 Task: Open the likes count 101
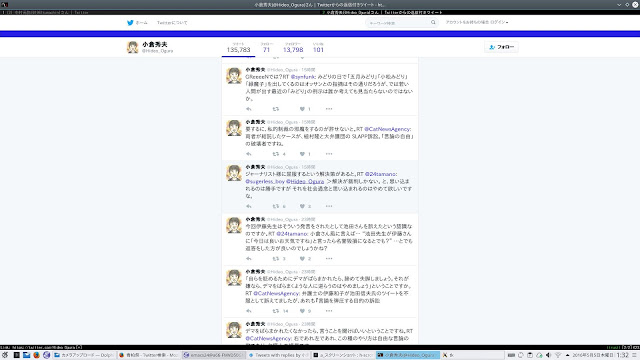(318, 48)
